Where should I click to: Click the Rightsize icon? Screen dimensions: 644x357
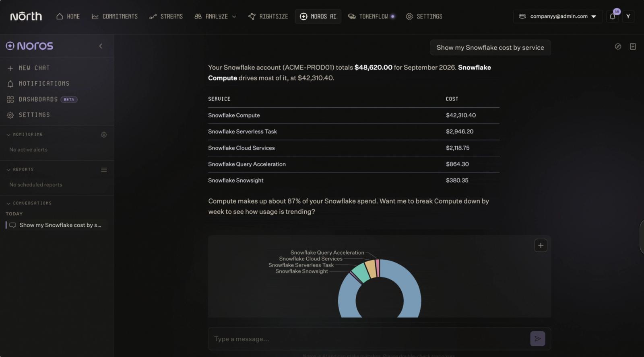(x=252, y=16)
